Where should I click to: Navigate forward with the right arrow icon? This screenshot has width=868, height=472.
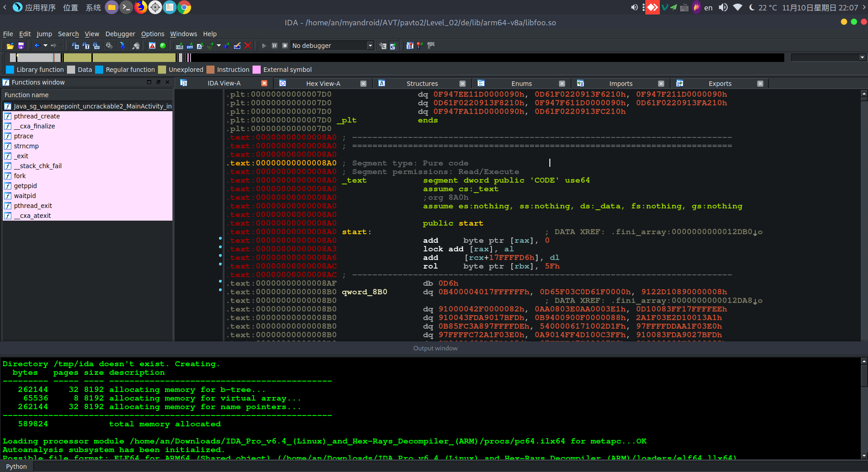tap(53, 45)
